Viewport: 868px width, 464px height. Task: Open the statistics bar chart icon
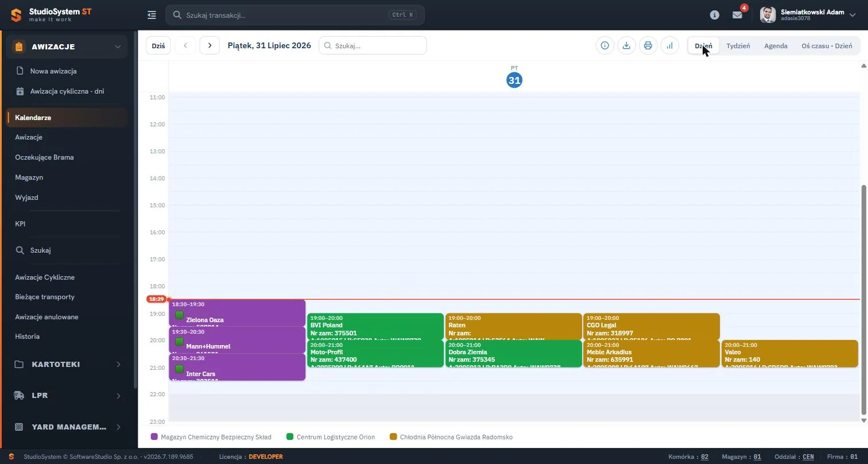670,45
